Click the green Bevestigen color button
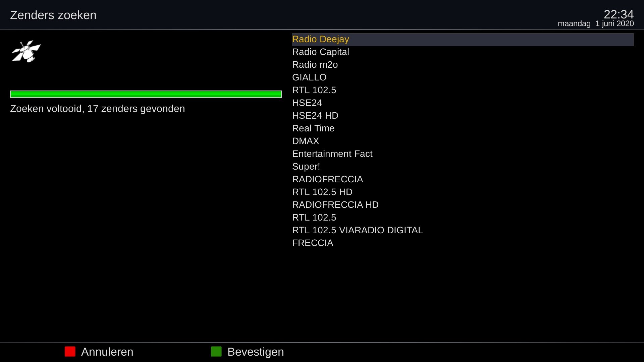 pyautogui.click(x=216, y=352)
